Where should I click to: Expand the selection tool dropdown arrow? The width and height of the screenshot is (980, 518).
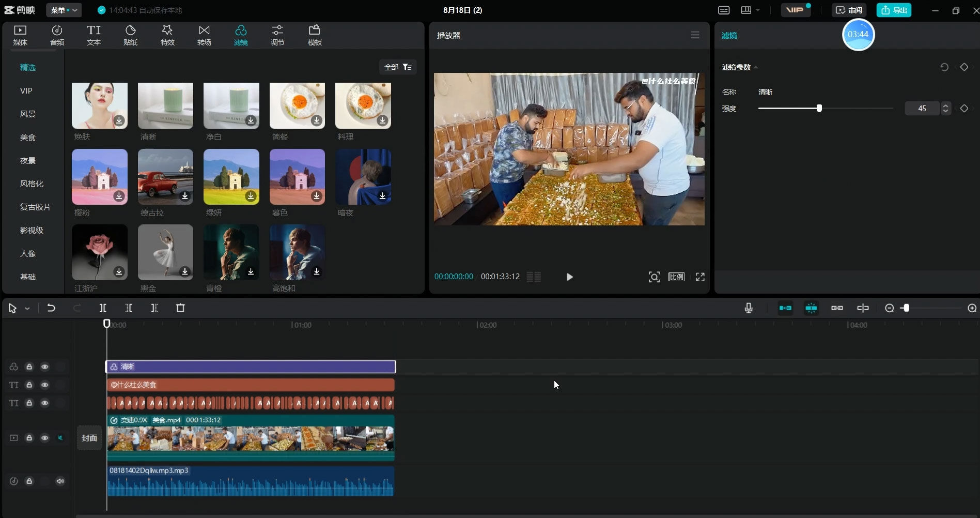click(27, 309)
